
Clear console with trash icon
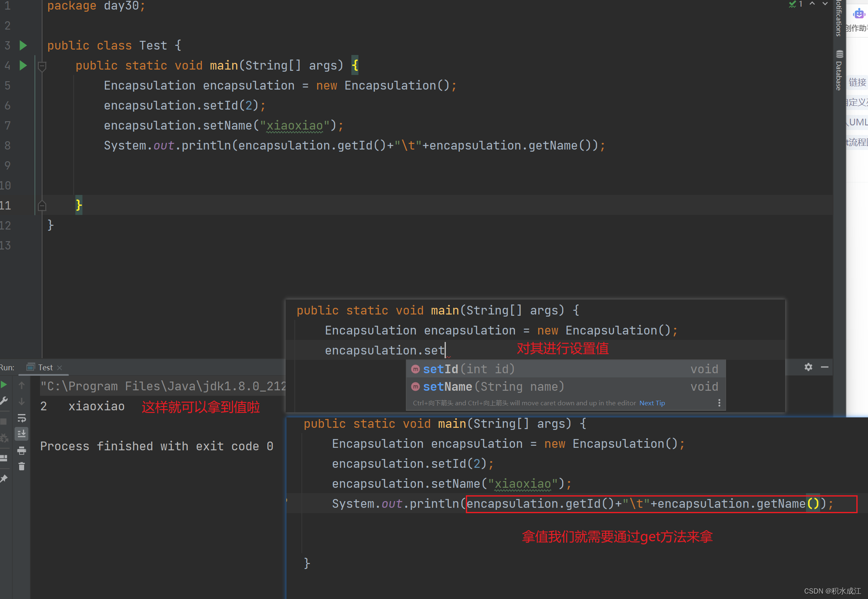22,467
